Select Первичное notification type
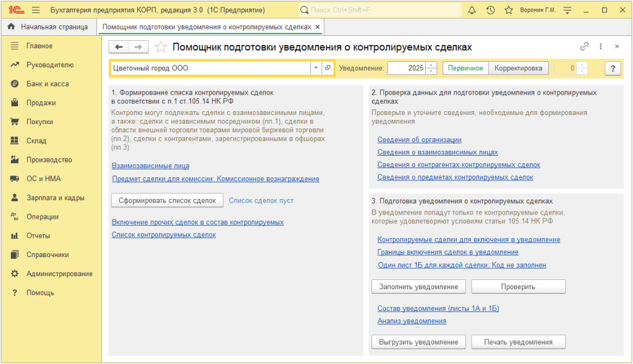Image resolution: width=633 pixels, height=364 pixels. point(465,68)
